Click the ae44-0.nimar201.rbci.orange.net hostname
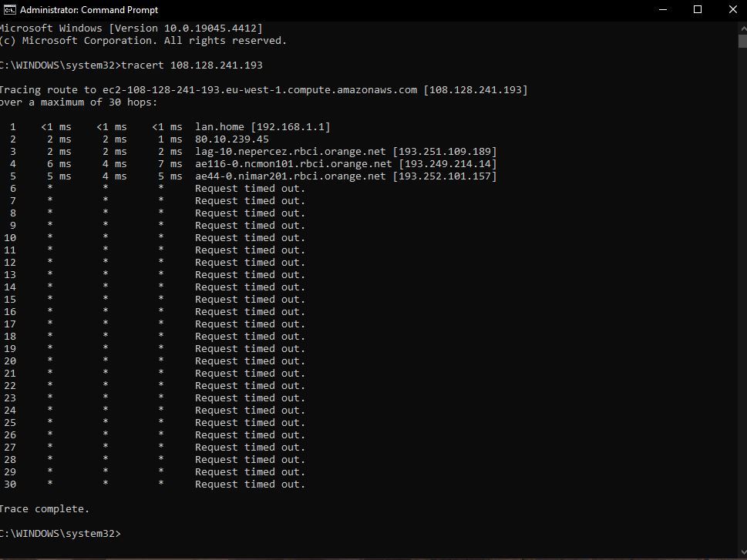This screenshot has height=560, width=747. pyautogui.click(x=291, y=176)
